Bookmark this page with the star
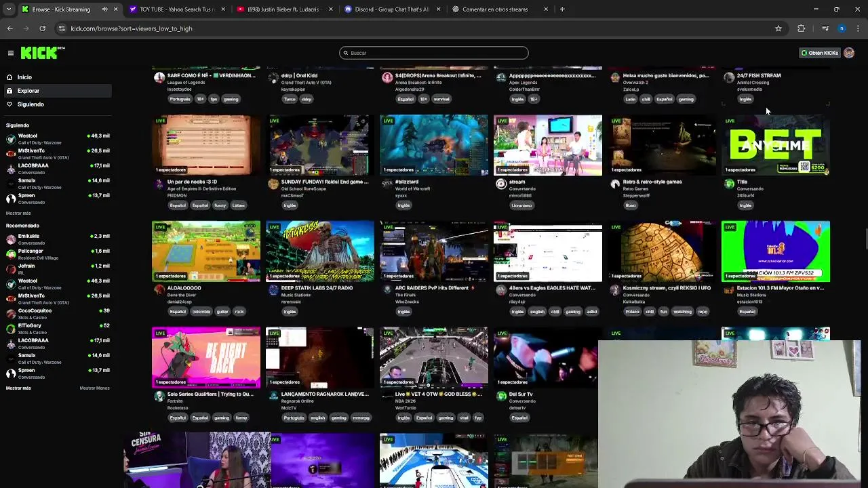Image resolution: width=868 pixels, height=488 pixels. tap(778, 28)
